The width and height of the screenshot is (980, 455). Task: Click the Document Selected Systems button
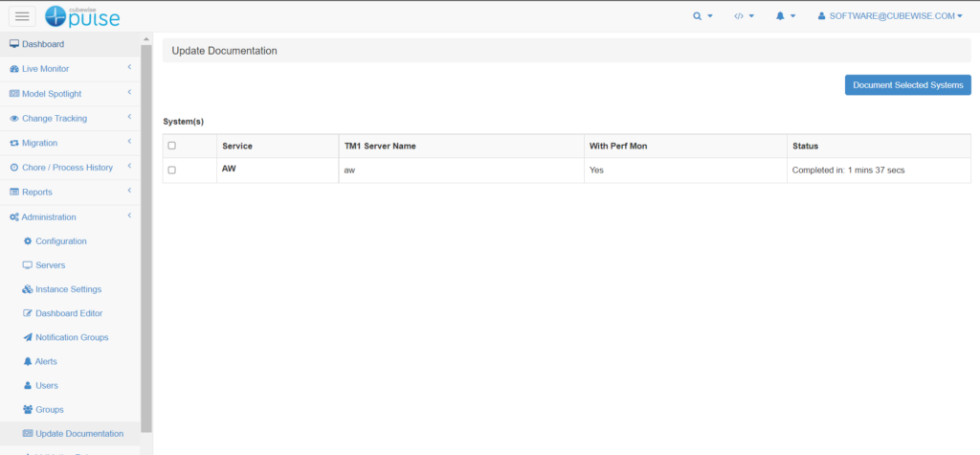907,85
